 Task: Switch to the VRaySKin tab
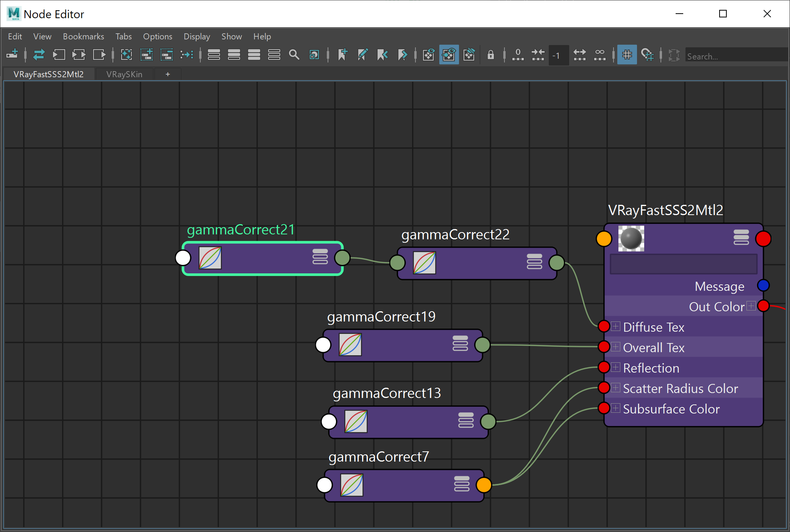124,74
